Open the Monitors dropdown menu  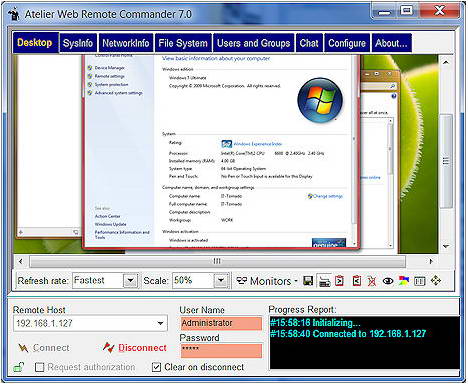pos(267,281)
